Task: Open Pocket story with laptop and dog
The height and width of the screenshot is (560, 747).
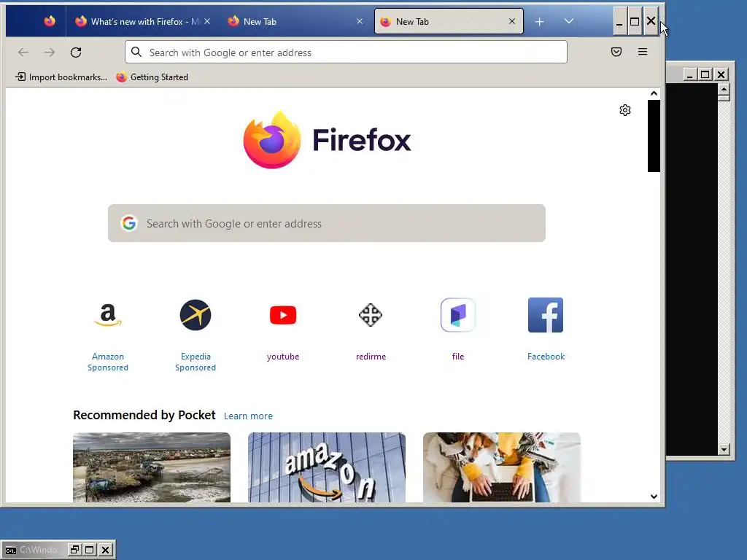Action: coord(502,467)
